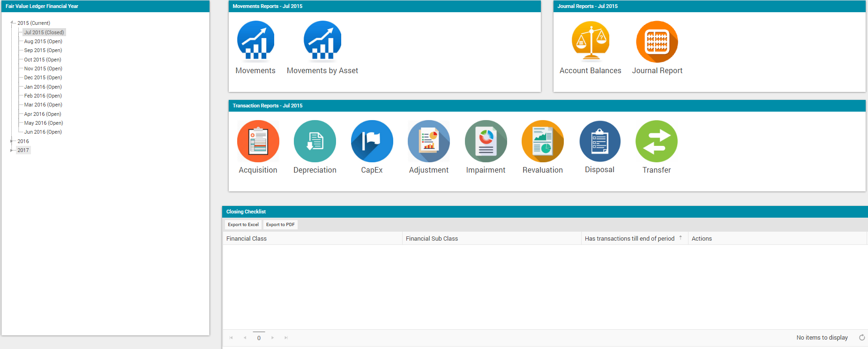Click the Acquisition label
The image size is (868, 349).
point(258,170)
